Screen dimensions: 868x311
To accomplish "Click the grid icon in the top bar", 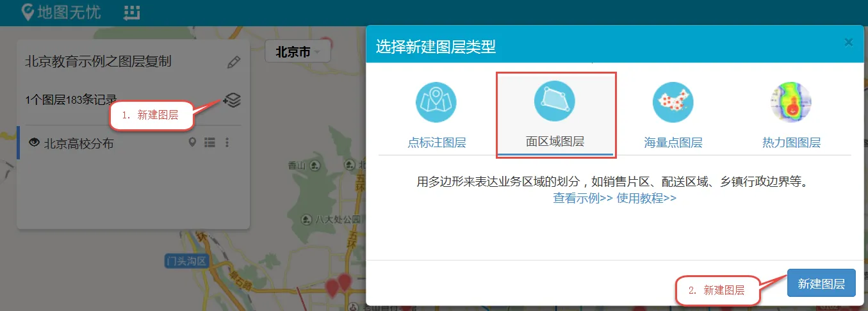I will pos(132,12).
